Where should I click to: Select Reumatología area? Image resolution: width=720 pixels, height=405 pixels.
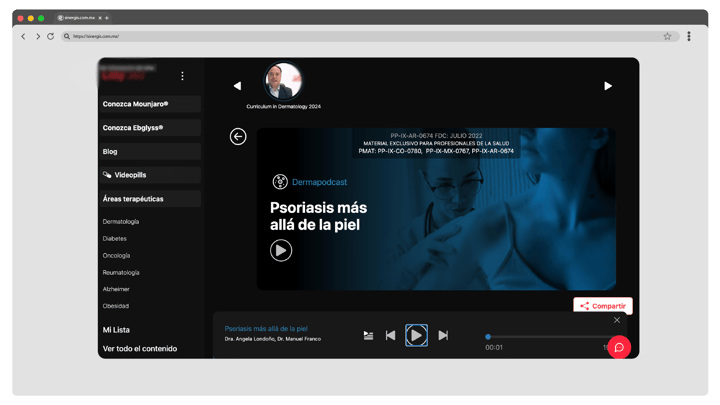[121, 273]
